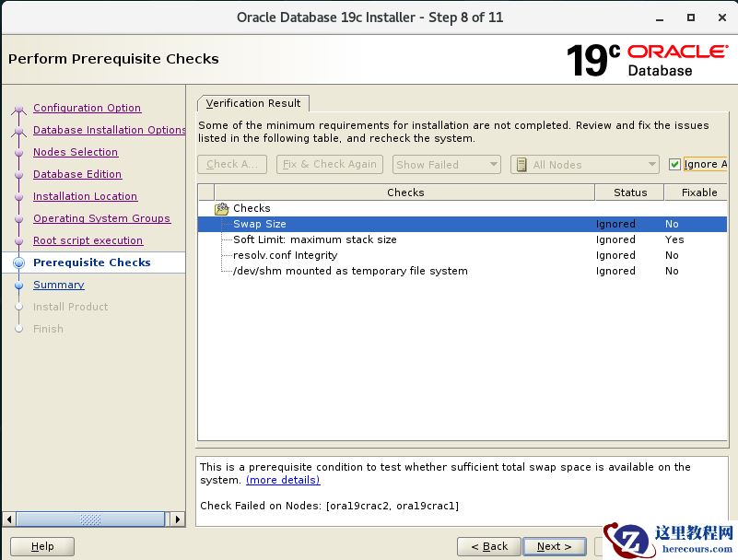The width and height of the screenshot is (738, 560).
Task: Close the Oracle installer window
Action: pyautogui.click(x=722, y=17)
